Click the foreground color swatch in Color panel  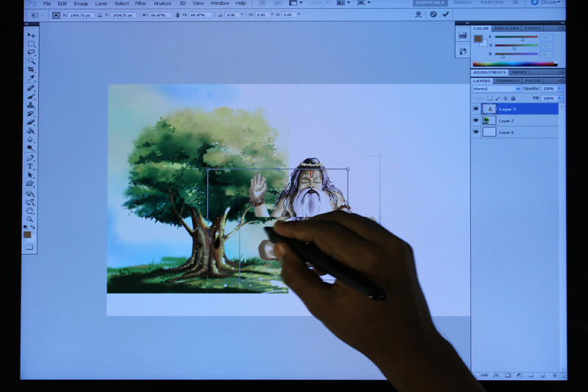(478, 38)
